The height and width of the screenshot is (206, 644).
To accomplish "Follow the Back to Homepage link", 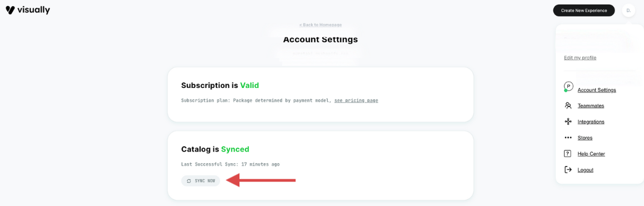I will [321, 25].
